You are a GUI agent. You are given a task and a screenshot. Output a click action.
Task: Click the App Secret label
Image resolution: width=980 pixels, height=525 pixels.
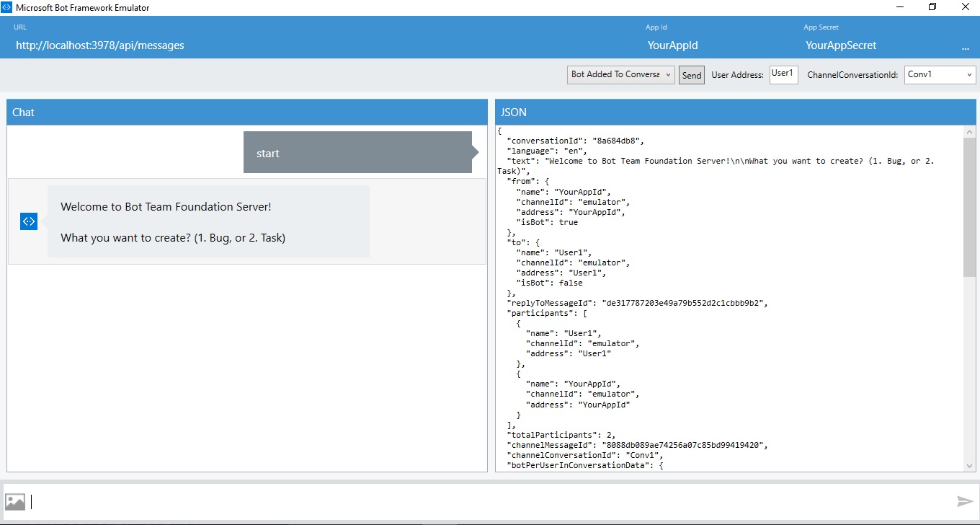[x=821, y=27]
